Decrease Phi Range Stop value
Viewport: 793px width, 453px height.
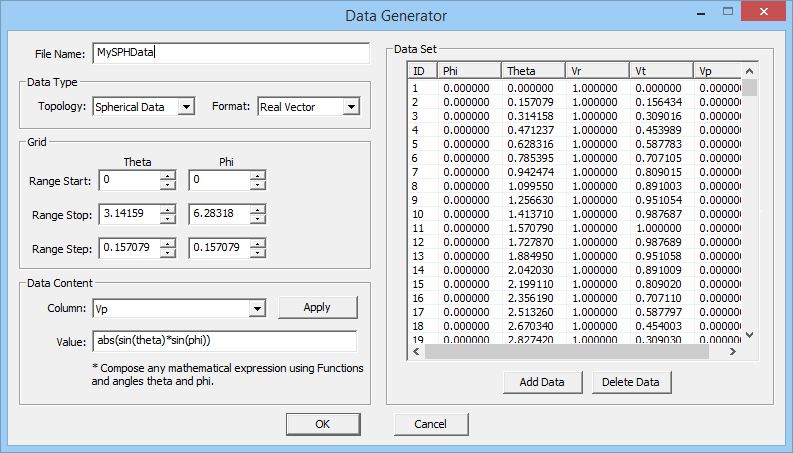[258, 220]
